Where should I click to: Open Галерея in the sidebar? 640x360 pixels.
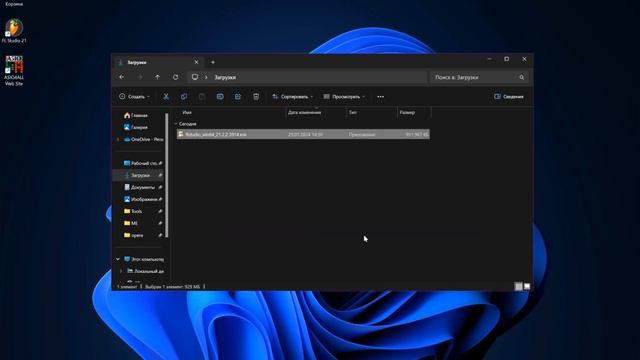[x=139, y=127]
